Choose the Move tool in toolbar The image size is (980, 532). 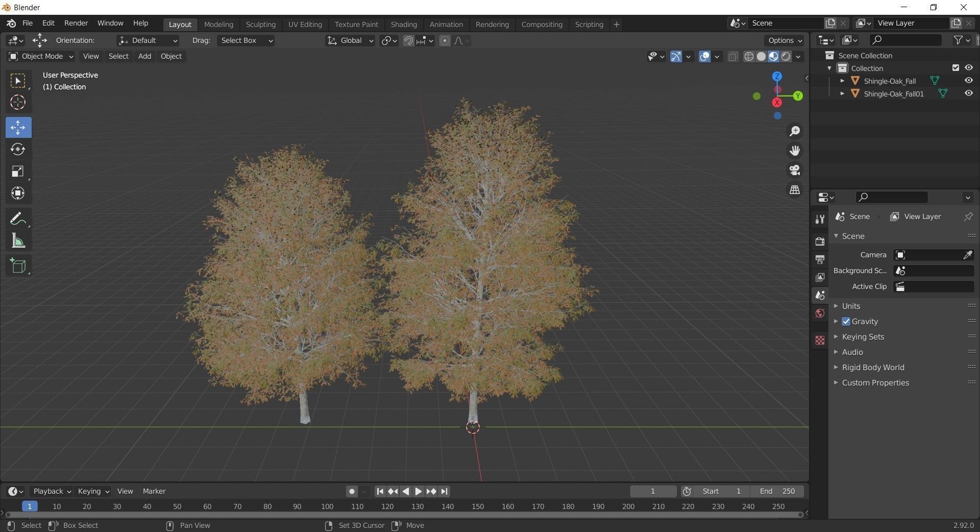18,127
